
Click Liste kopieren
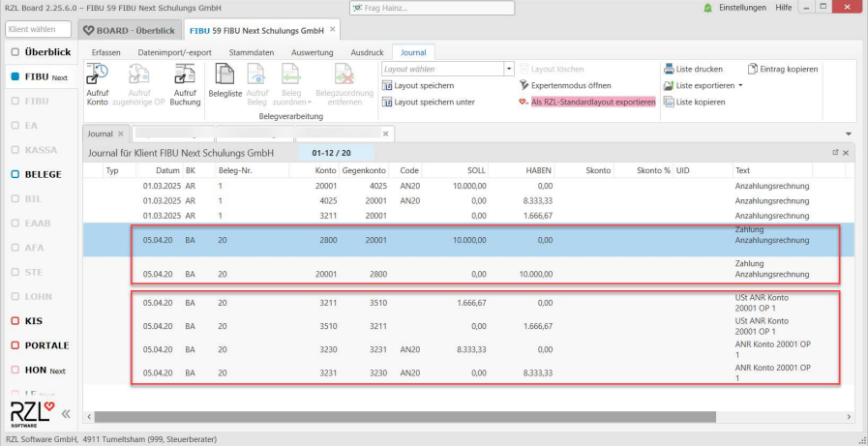tap(693, 102)
